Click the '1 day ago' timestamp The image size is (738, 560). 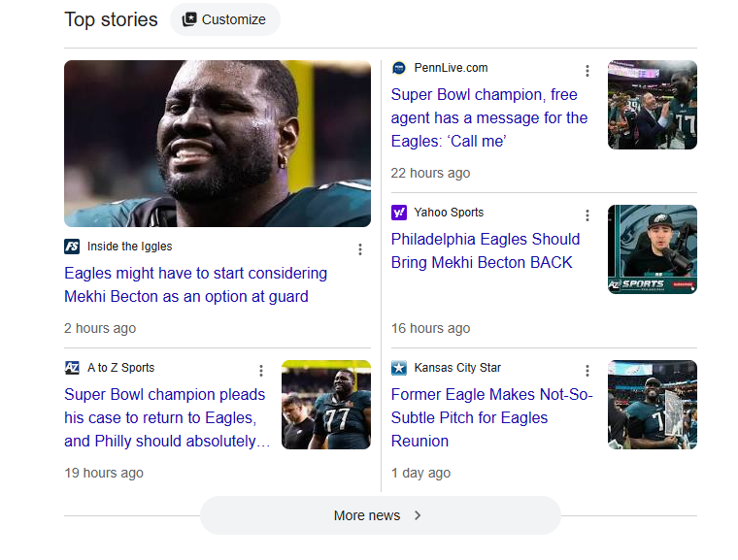click(x=420, y=473)
